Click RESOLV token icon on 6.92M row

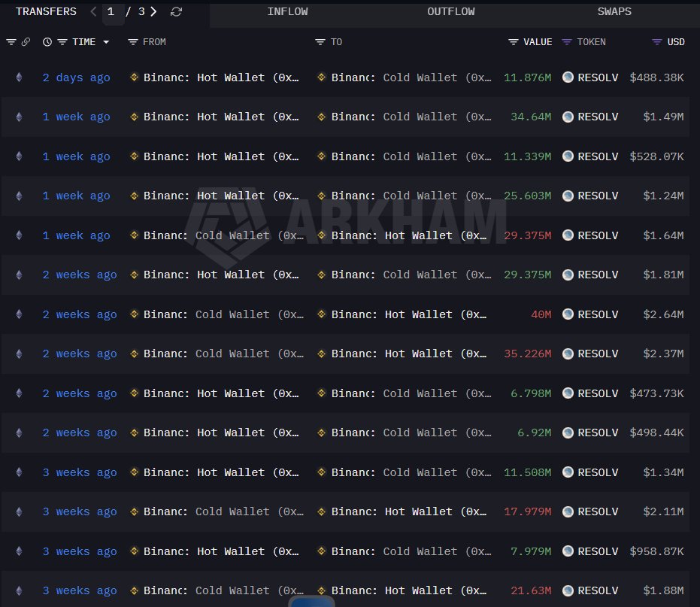tap(568, 432)
